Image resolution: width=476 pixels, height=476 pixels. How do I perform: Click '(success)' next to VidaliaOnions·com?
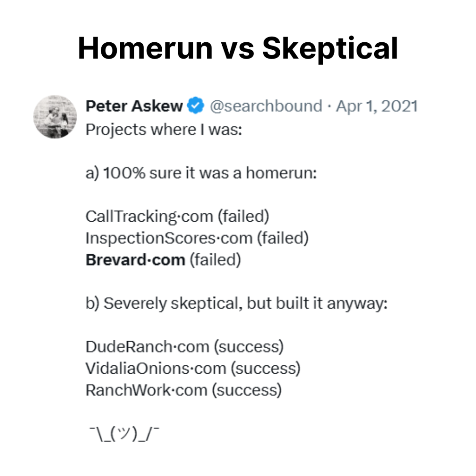pos(266,369)
